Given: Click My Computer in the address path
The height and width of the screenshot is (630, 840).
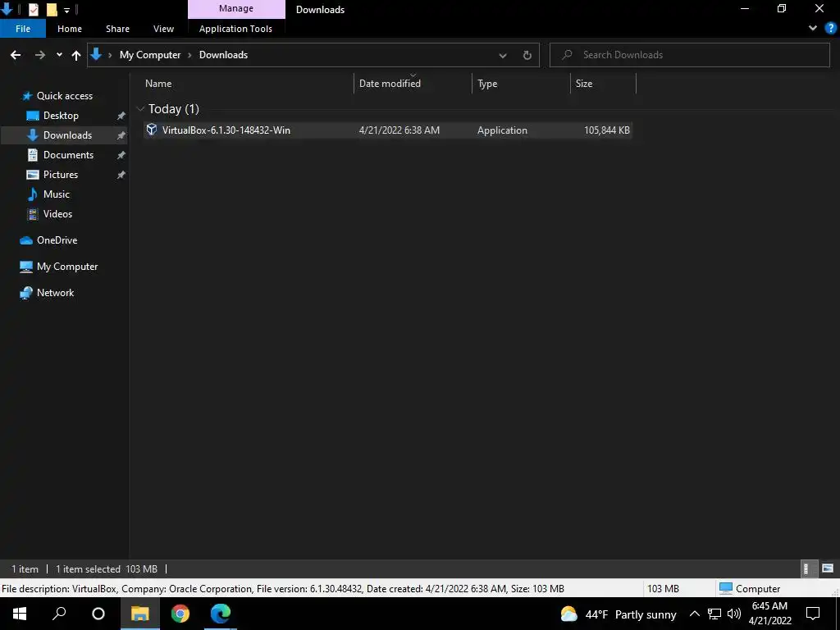Looking at the screenshot, I should click(x=150, y=55).
